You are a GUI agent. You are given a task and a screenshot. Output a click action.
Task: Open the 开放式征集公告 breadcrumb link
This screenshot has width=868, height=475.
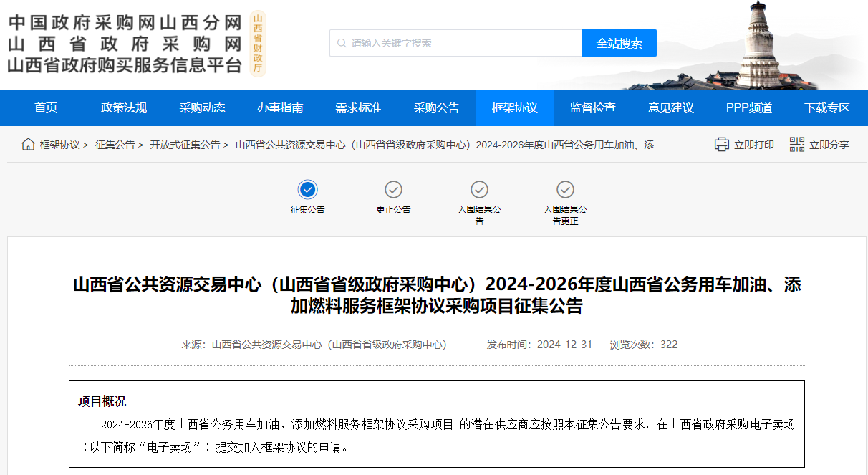click(x=188, y=144)
